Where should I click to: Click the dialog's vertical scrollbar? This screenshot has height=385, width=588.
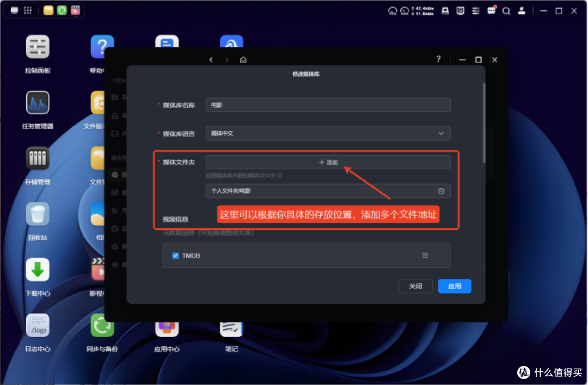(x=484, y=123)
